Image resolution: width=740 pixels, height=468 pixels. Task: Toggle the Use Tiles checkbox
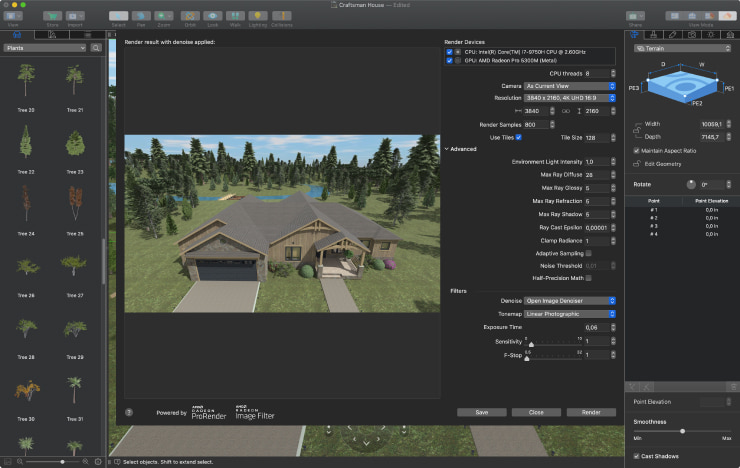pyautogui.click(x=519, y=137)
